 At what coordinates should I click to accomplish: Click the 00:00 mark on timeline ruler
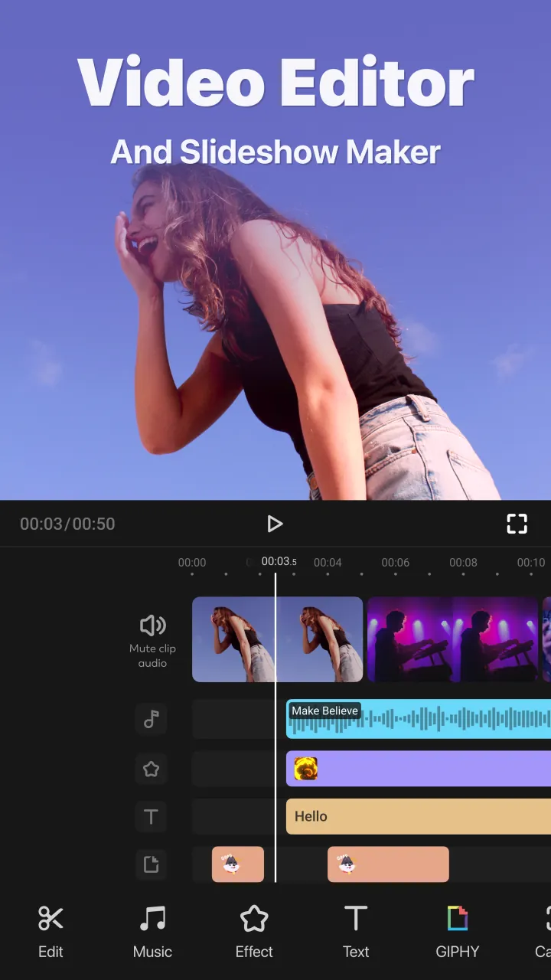pos(192,563)
